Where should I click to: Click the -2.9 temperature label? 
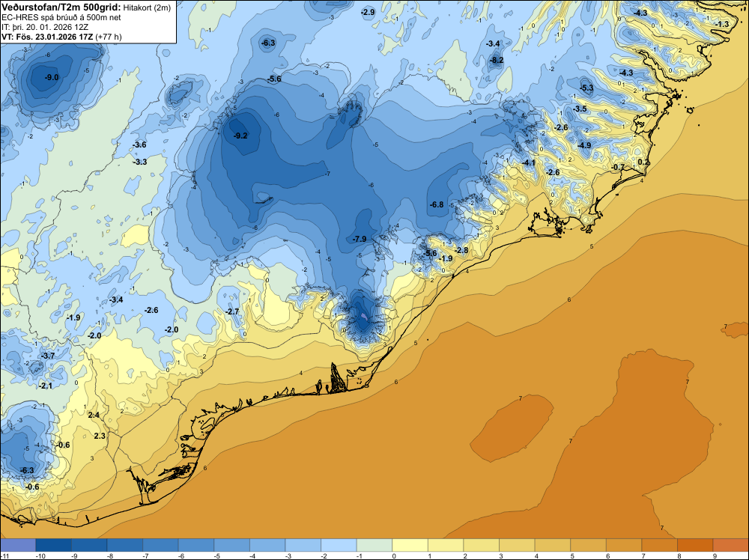tap(368, 12)
